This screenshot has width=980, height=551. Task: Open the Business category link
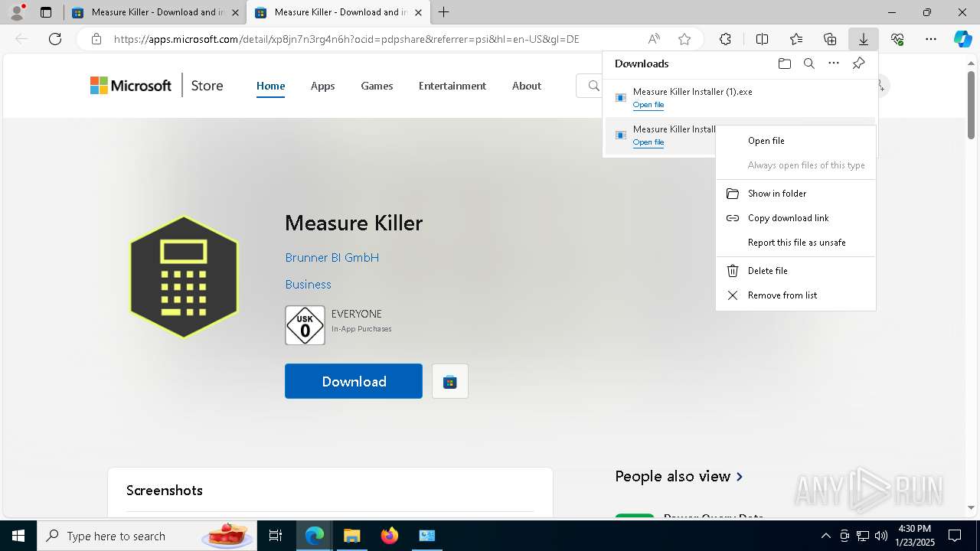308,285
